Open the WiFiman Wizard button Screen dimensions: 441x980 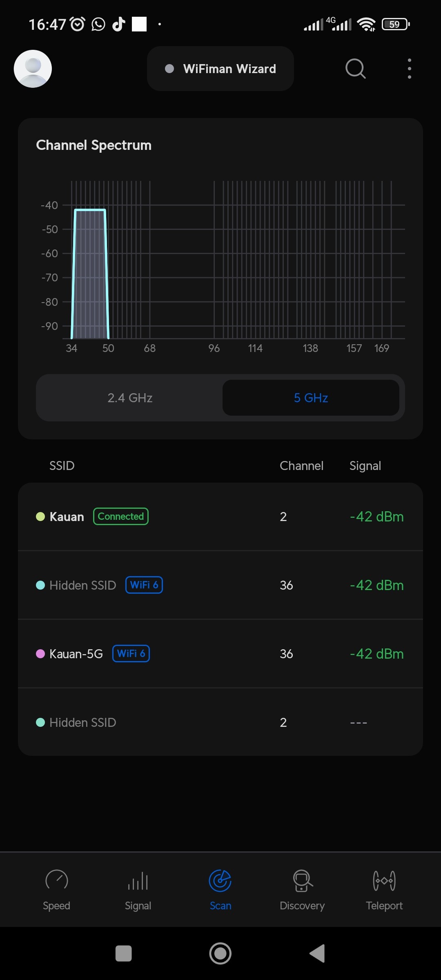220,69
